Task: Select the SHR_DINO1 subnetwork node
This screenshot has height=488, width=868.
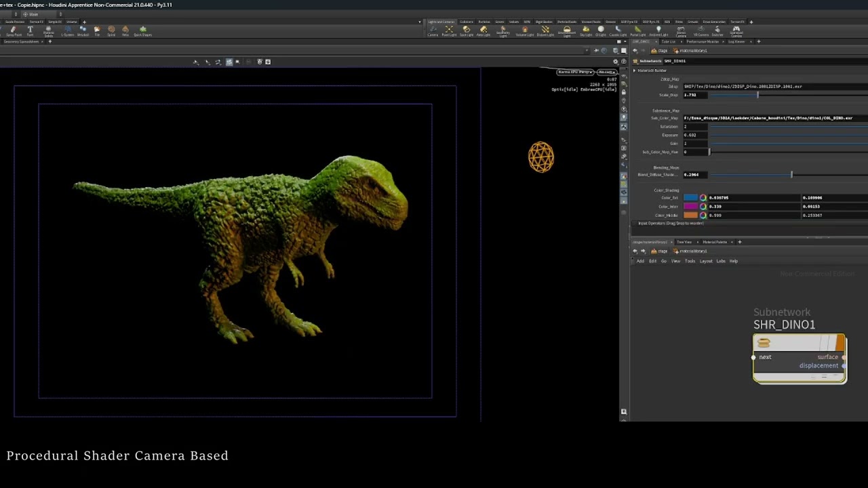Action: pos(800,359)
